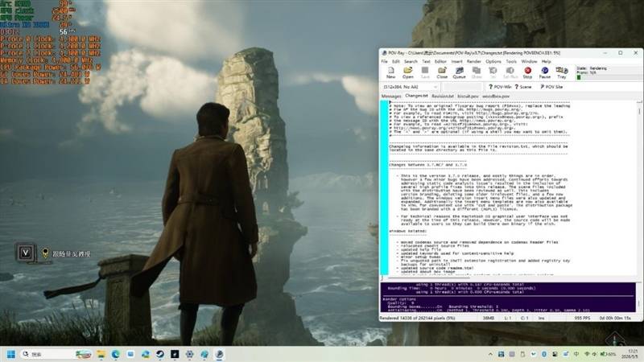The width and height of the screenshot is (644, 362).
Task: Open the Tools menu in POV-Ray
Action: coord(511,62)
